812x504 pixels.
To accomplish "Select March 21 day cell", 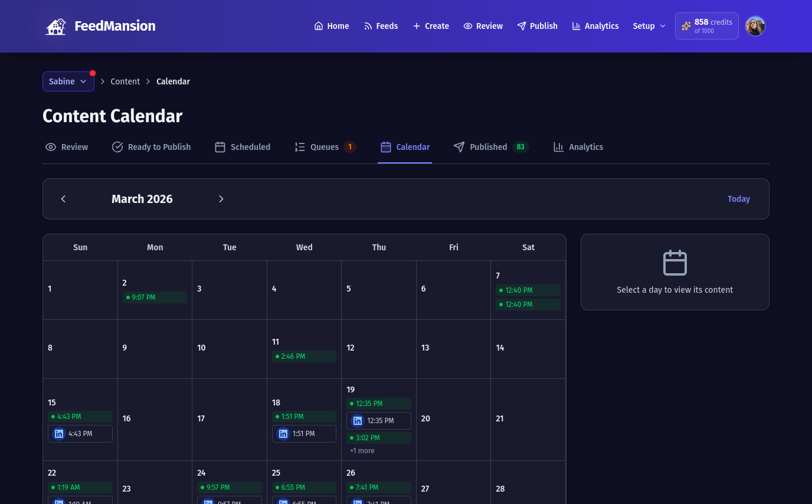I will (528, 420).
